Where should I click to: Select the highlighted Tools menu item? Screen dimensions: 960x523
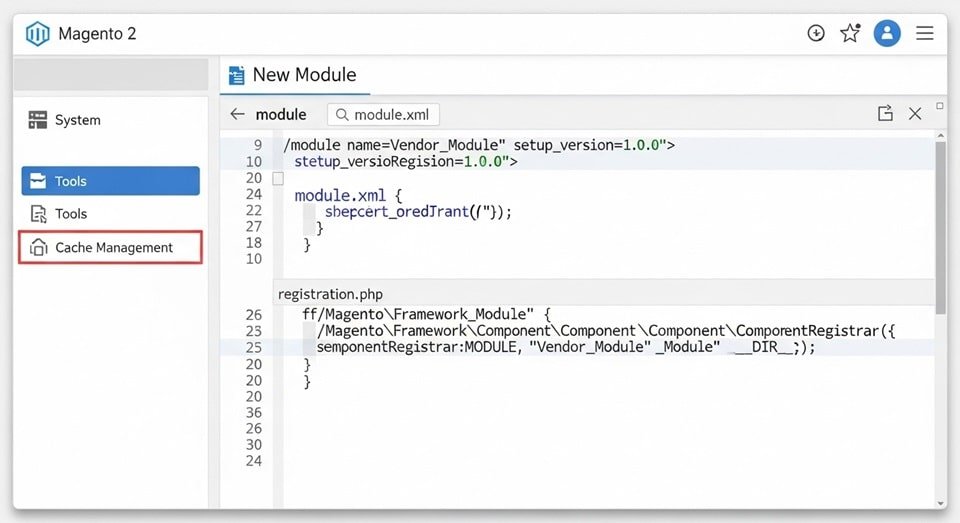point(111,181)
